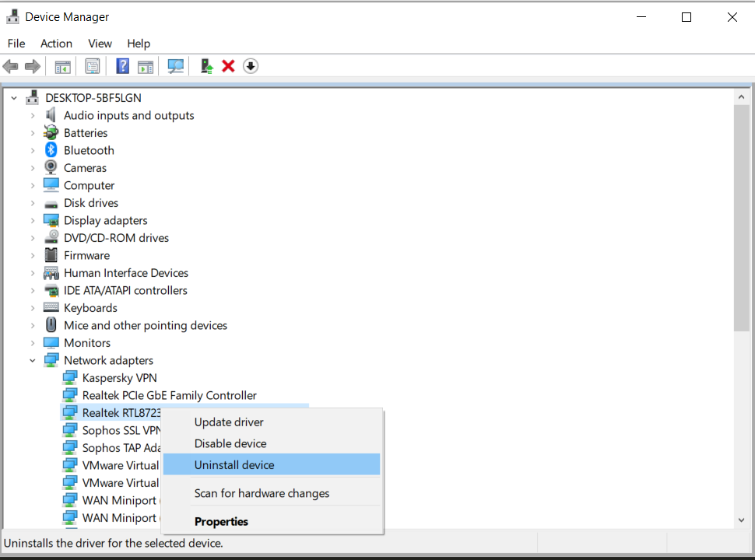755x560 pixels.
Task: Click Scan for hardware changes monitor icon
Action: click(176, 66)
